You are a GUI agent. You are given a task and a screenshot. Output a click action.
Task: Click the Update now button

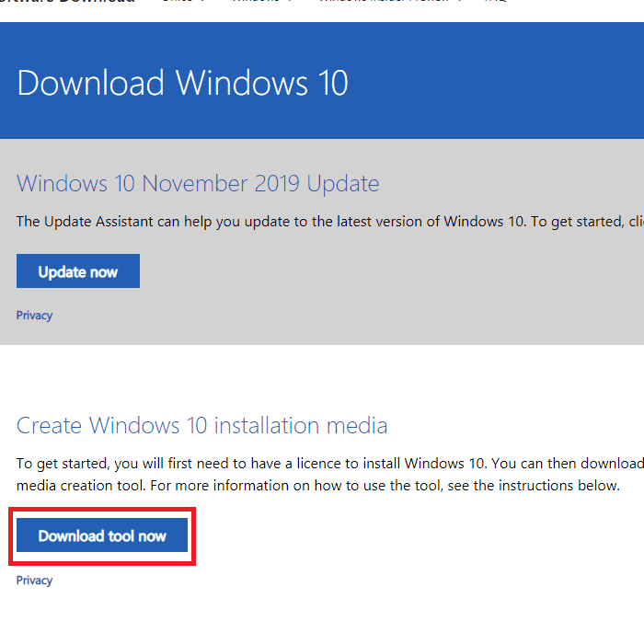click(78, 271)
